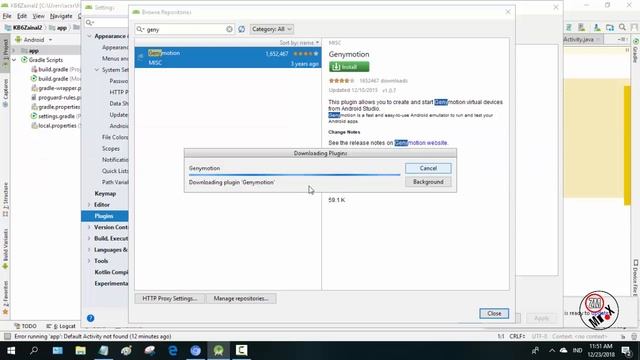Switch to Android Studio taskbar icon

click(218, 351)
